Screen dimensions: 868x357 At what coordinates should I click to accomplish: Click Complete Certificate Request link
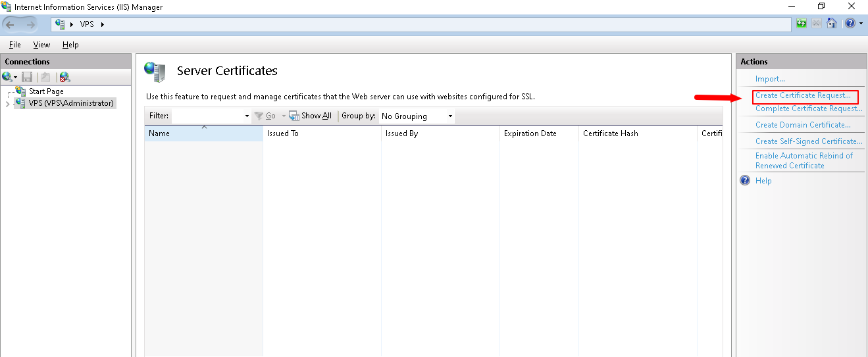[808, 109]
